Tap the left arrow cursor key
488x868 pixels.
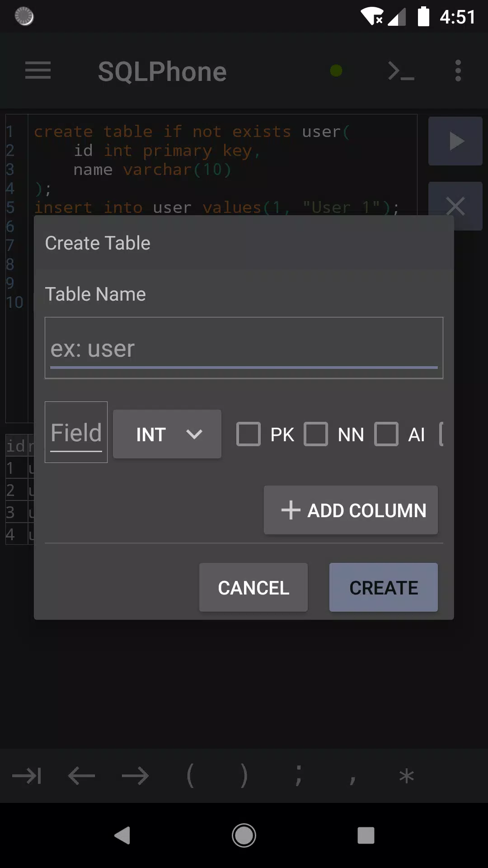click(81, 776)
